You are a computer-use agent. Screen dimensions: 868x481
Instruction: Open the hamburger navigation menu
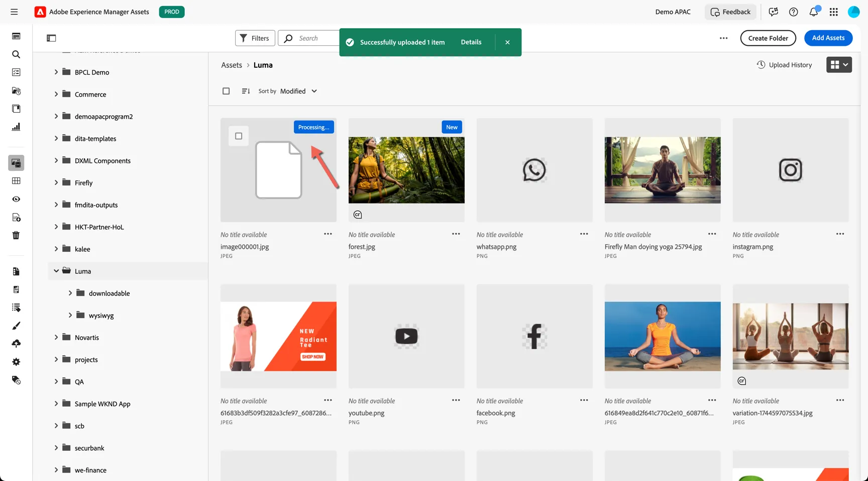click(14, 12)
